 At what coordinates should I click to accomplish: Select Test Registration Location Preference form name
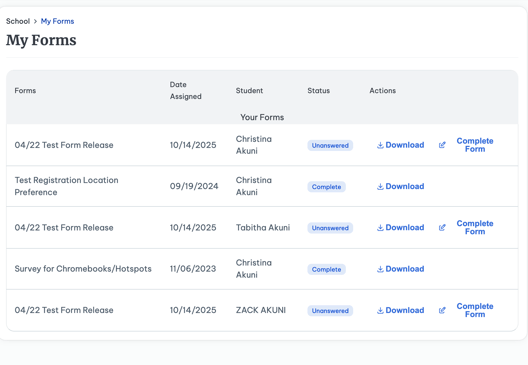pos(66,186)
